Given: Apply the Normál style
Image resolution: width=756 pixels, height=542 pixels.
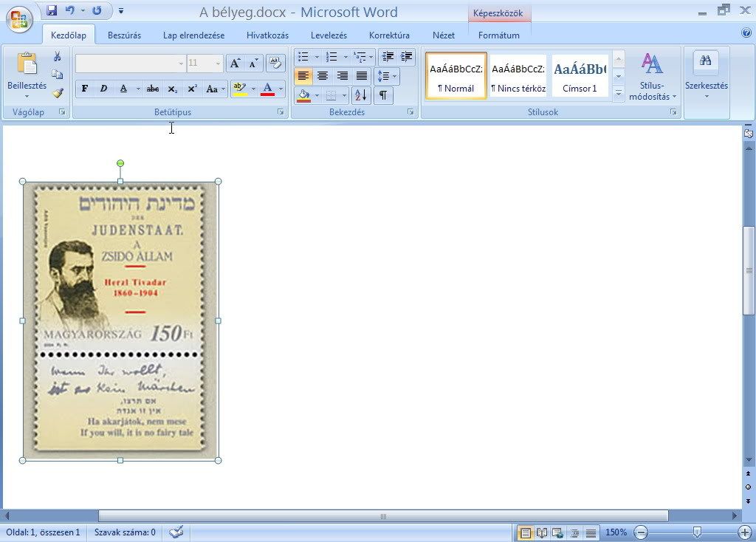Looking at the screenshot, I should pos(456,76).
